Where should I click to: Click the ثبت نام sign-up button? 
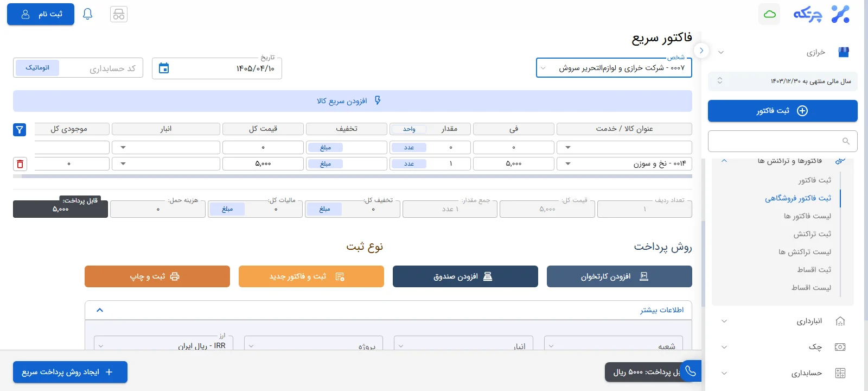pos(41,14)
